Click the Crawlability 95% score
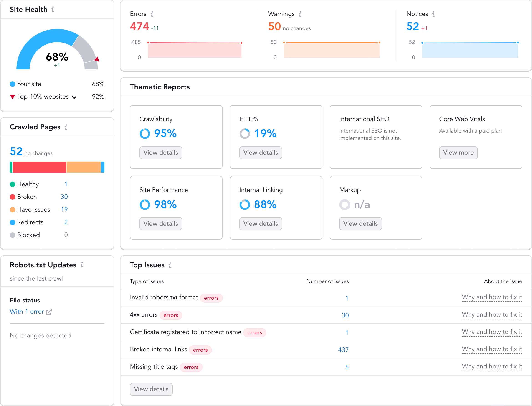Image resolution: width=532 pixels, height=406 pixels. [x=165, y=134]
